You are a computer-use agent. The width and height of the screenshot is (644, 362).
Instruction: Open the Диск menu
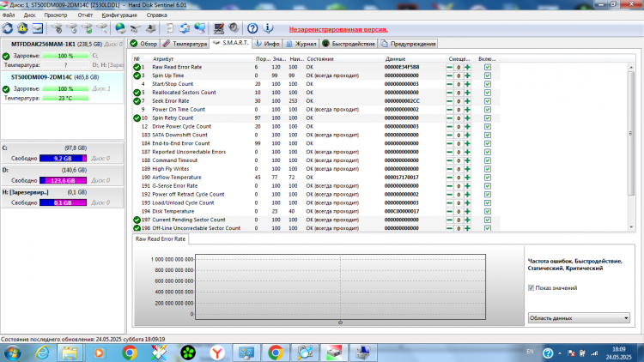29,15
